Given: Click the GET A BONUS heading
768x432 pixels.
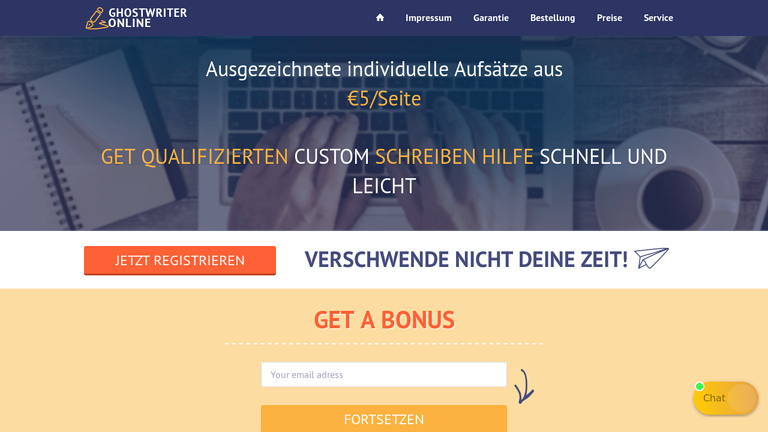Looking at the screenshot, I should (384, 320).
